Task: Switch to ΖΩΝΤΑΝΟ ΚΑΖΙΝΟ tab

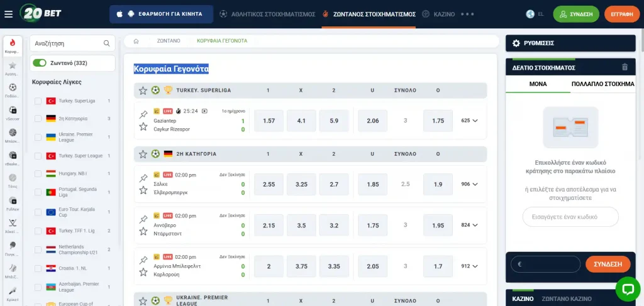Action: [x=567, y=299]
